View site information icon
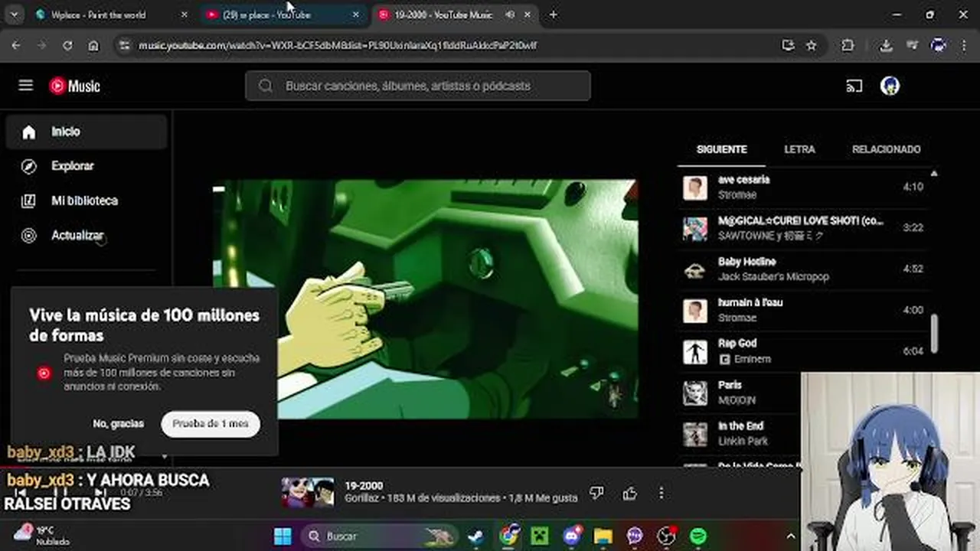This screenshot has height=551, width=980. point(125,45)
